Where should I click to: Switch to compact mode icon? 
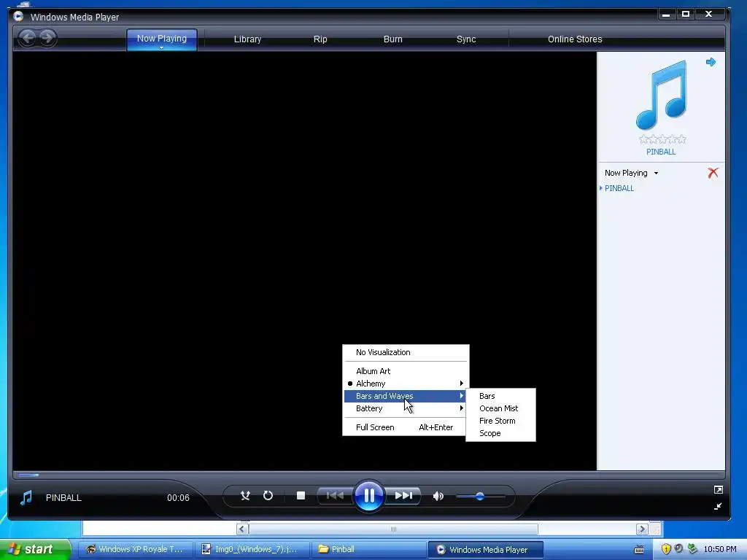tap(718, 507)
